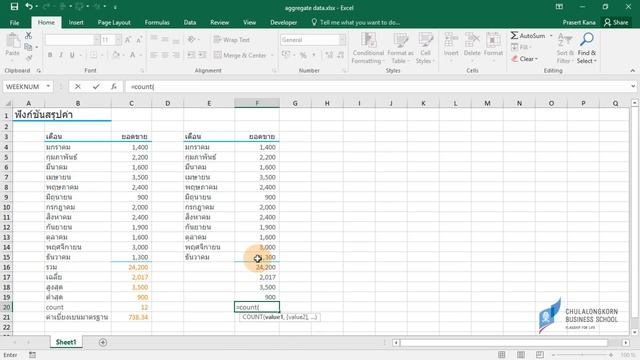Click the New Sheet plus icon
The height and width of the screenshot is (360, 640).
click(x=103, y=342)
